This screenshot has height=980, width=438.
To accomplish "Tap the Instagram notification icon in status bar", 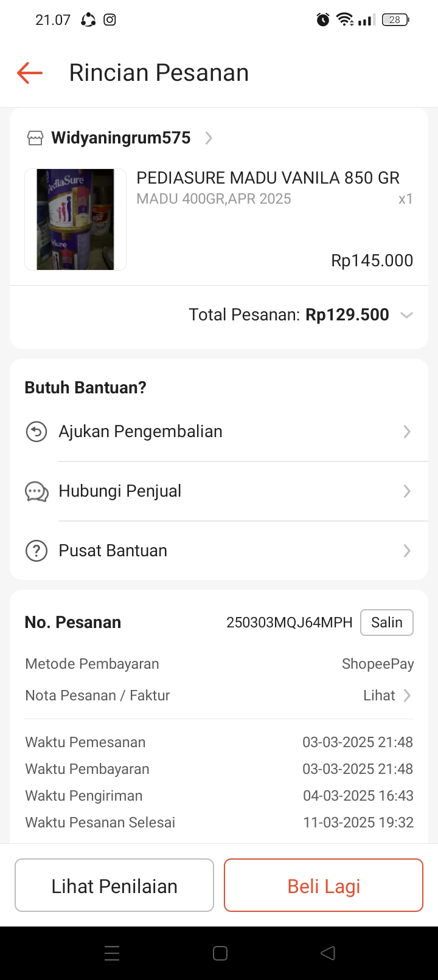I will click(x=109, y=20).
